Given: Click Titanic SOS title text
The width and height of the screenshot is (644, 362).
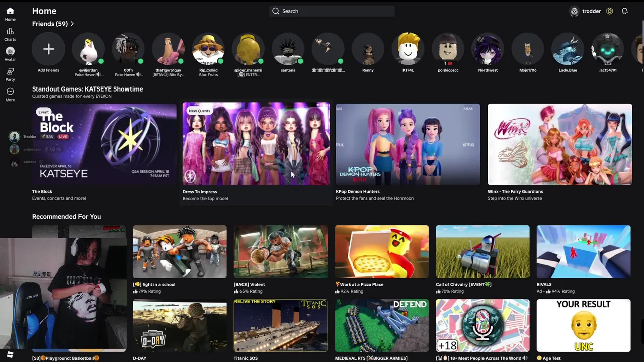Looking at the screenshot, I should pyautogui.click(x=246, y=358).
